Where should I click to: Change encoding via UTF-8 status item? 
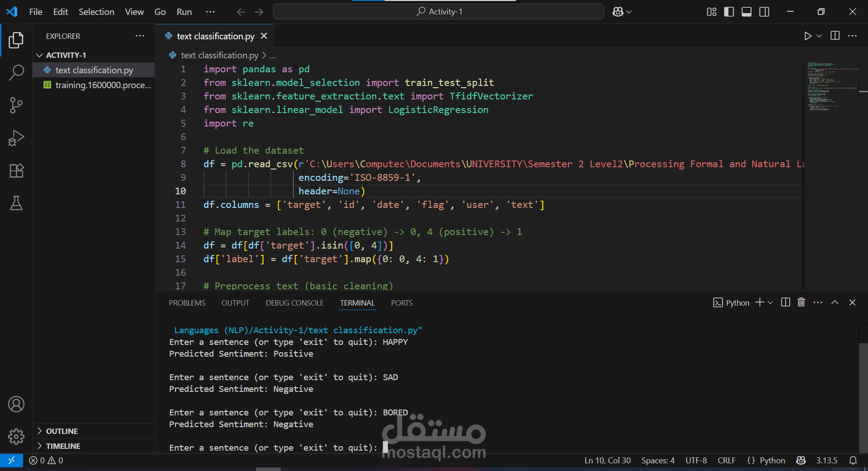[x=696, y=460]
